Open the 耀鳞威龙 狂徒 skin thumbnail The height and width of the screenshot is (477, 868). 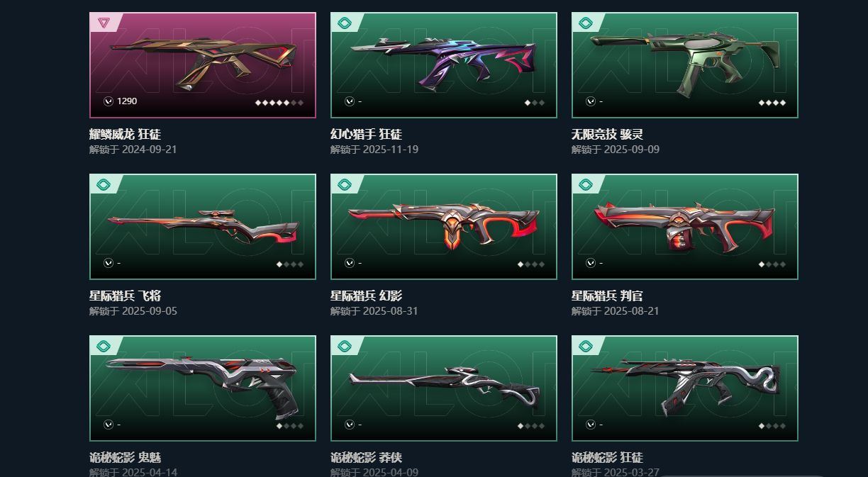[203, 64]
